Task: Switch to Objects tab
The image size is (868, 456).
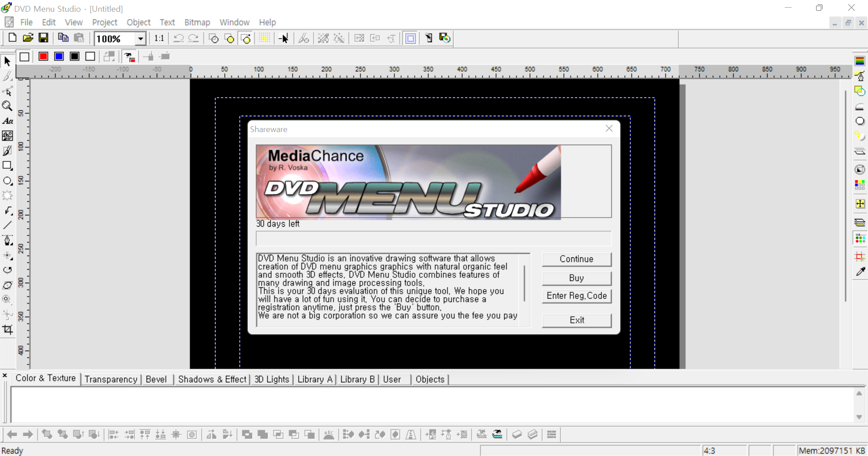Action: tap(430, 380)
